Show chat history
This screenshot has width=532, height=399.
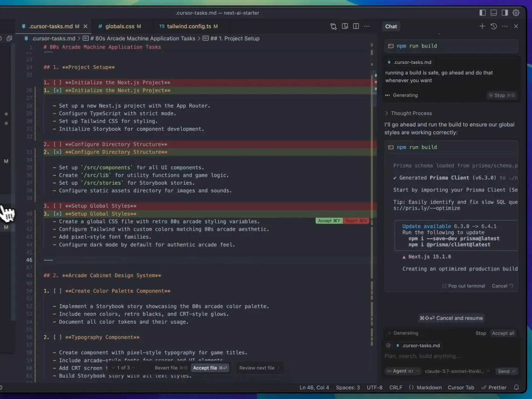(x=494, y=26)
